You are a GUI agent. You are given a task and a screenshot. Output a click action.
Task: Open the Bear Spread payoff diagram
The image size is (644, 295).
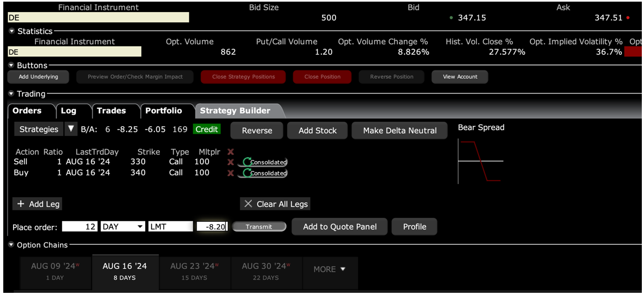(x=480, y=161)
